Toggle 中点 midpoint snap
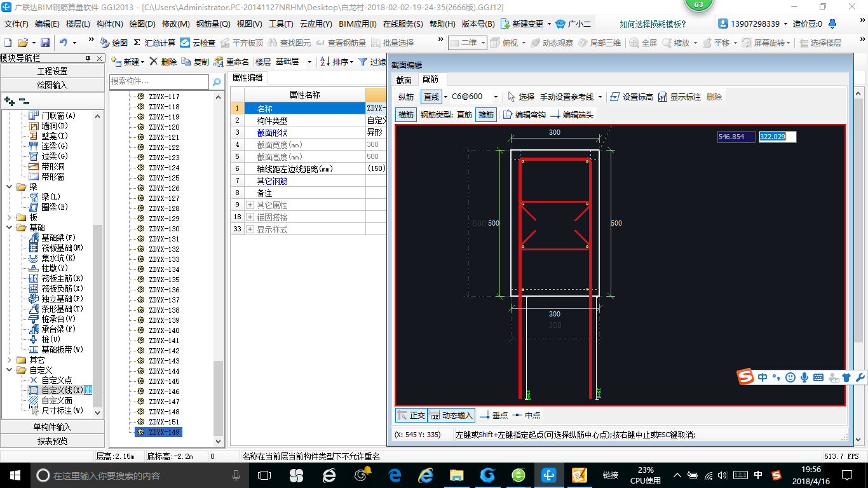Screen dimensions: 868x488 coord(526,415)
